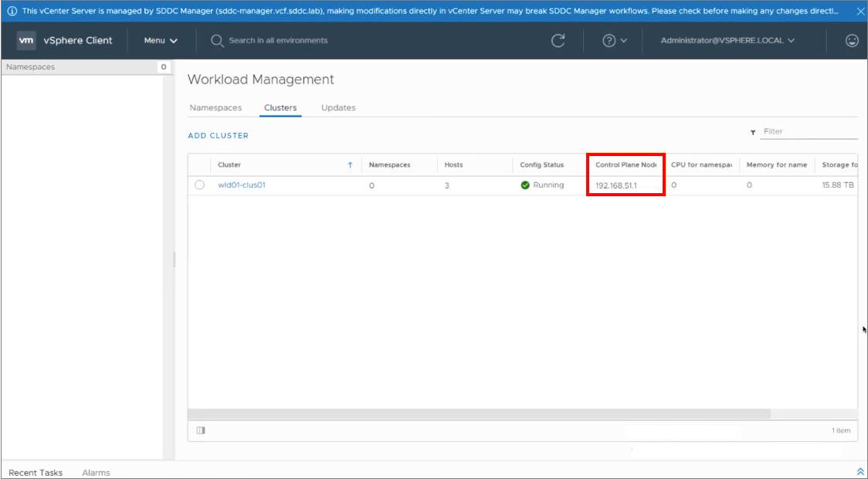Click the filter funnel icon
868x479 pixels.
point(753,132)
